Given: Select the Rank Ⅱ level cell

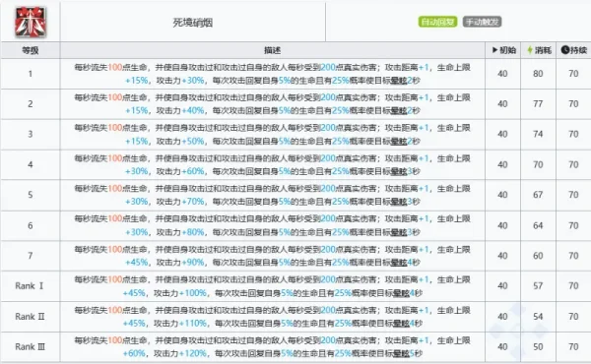Looking at the screenshot, I should [31, 317].
